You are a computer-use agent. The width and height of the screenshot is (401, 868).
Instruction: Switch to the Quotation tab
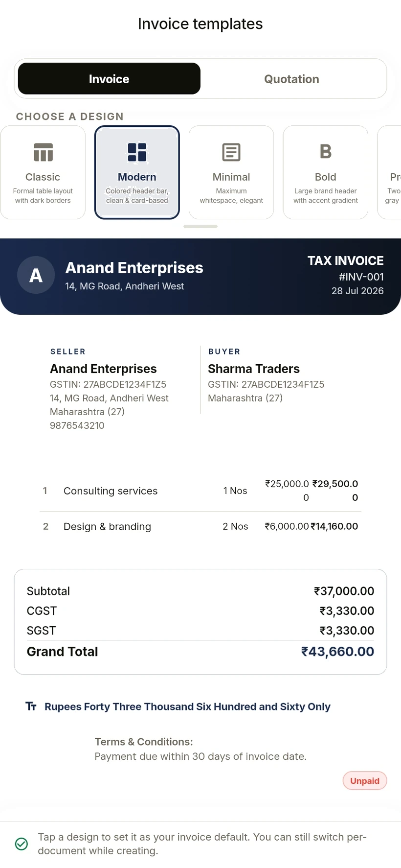coord(291,78)
